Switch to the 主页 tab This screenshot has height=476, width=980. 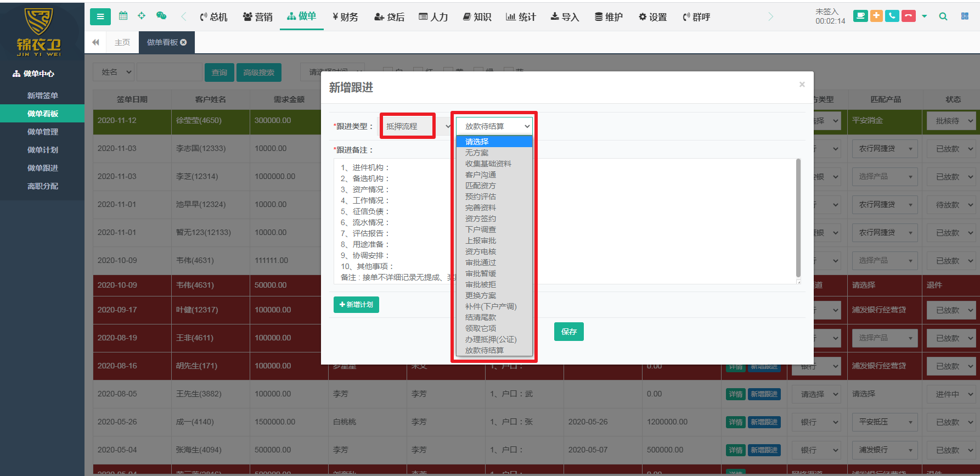(122, 42)
